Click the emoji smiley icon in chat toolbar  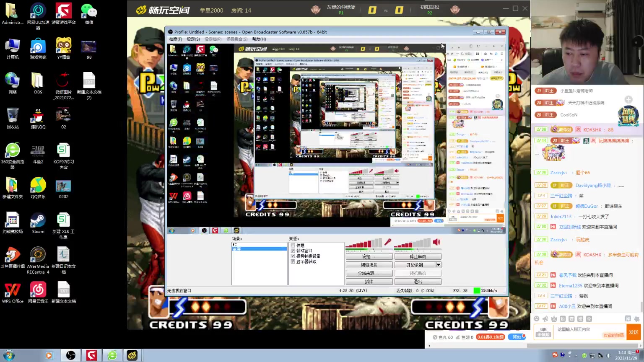(537, 319)
